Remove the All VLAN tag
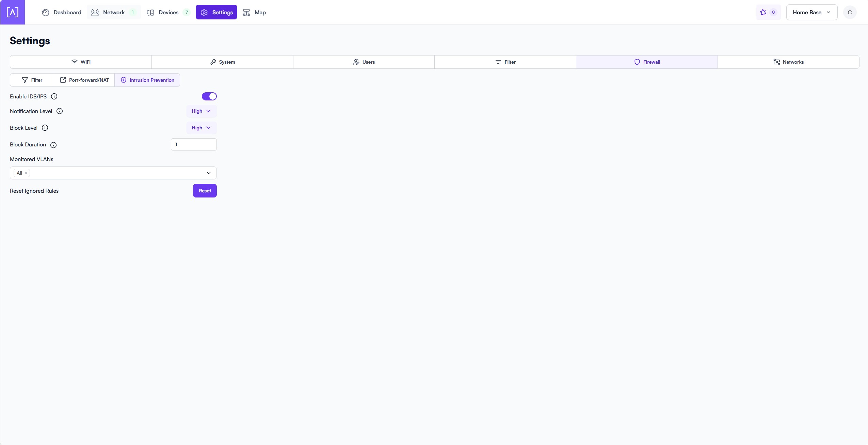Viewport: 868px width, 445px height. (x=26, y=173)
